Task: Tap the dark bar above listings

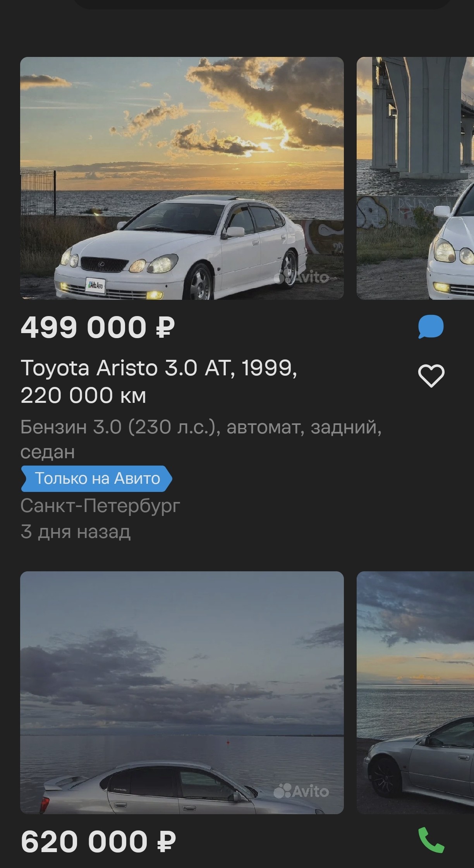Action: pos(262,4)
